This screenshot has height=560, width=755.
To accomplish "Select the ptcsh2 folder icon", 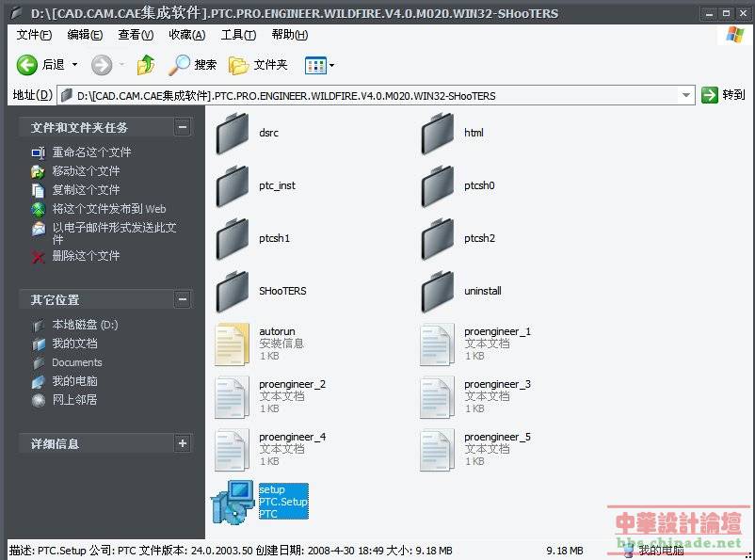I will pos(438,238).
